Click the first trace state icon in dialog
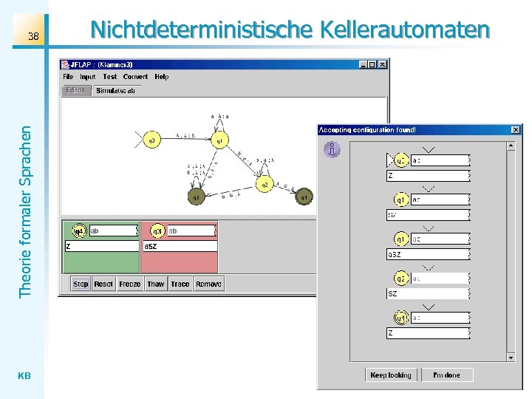532x399 pixels. [400, 160]
